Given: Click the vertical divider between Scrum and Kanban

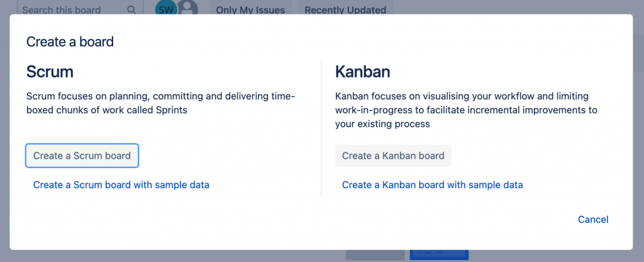Looking at the screenshot, I should (x=321, y=129).
